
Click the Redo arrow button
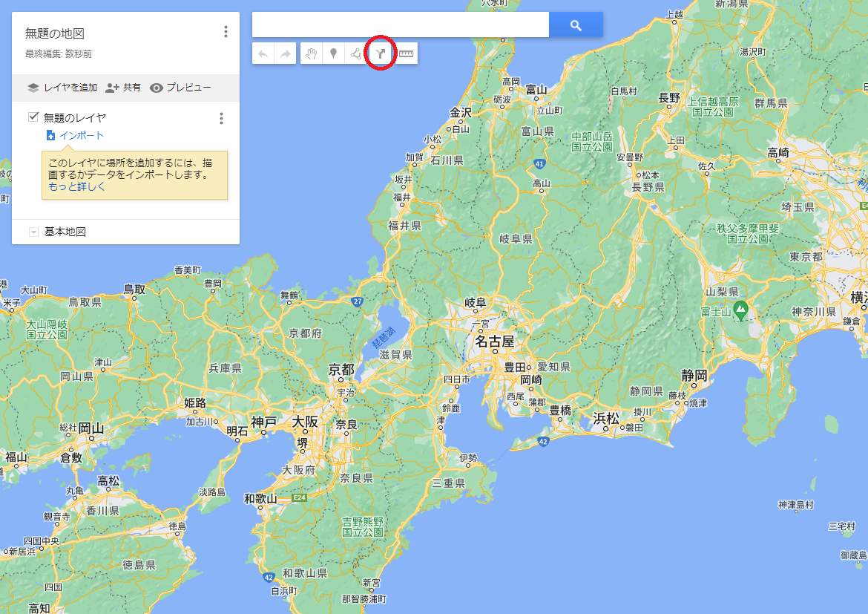click(x=285, y=53)
